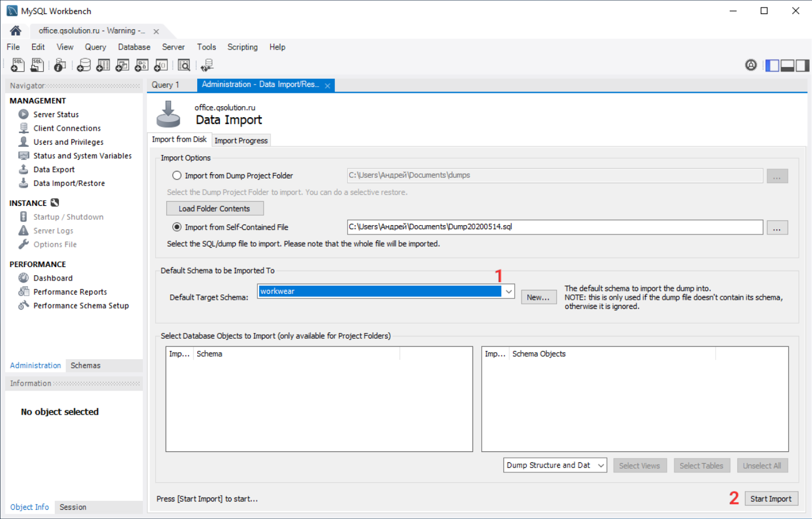This screenshot has width=812, height=519.
Task: Open Options File item
Action: (55, 244)
